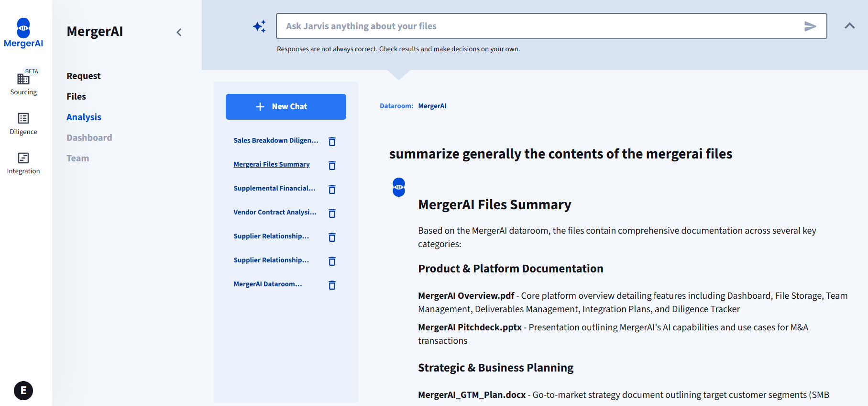Open the Diligence section
The image size is (868, 406).
pyautogui.click(x=23, y=124)
